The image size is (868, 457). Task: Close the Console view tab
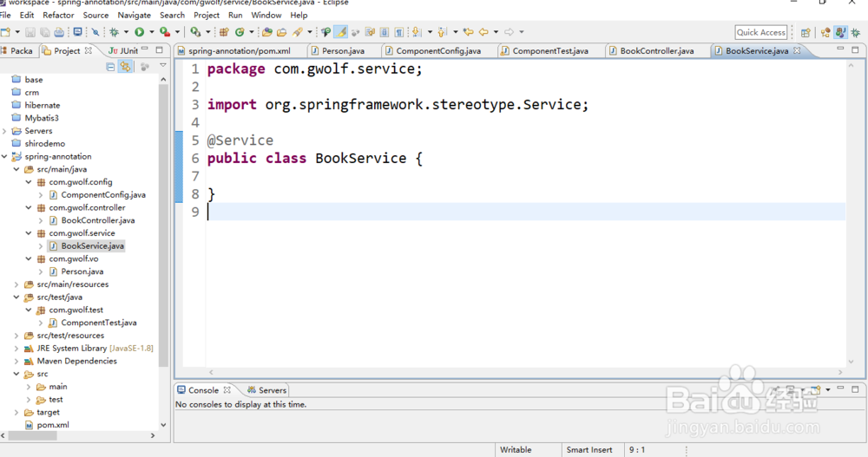tap(227, 390)
